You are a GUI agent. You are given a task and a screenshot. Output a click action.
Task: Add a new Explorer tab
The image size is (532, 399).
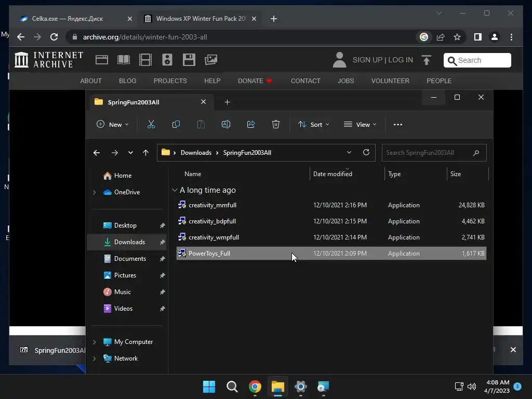[x=228, y=102]
